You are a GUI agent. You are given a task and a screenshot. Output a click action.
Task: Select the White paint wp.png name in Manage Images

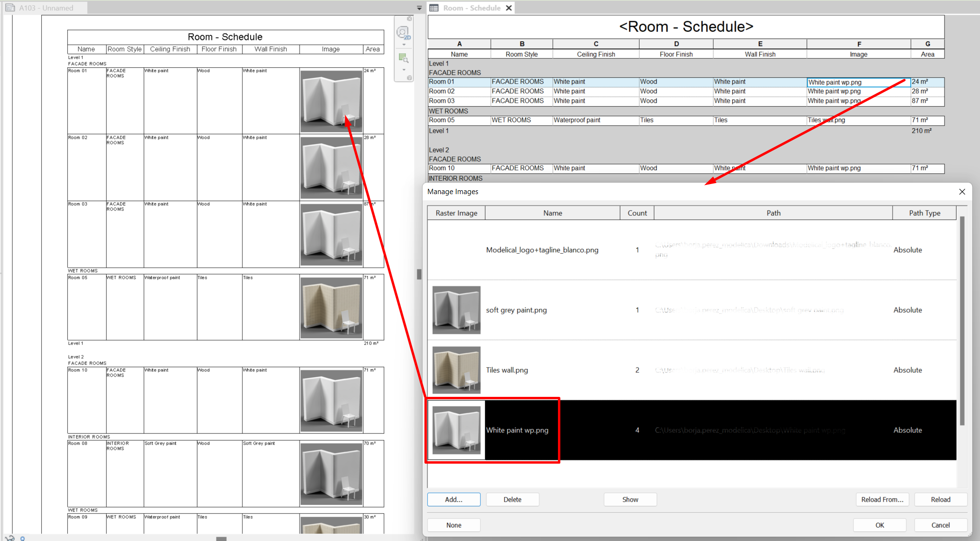click(517, 430)
